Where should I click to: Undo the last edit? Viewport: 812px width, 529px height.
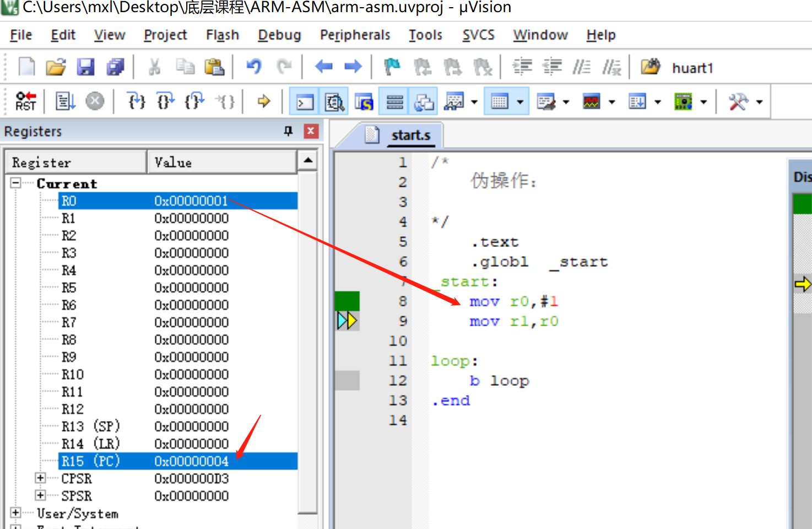pos(254,67)
